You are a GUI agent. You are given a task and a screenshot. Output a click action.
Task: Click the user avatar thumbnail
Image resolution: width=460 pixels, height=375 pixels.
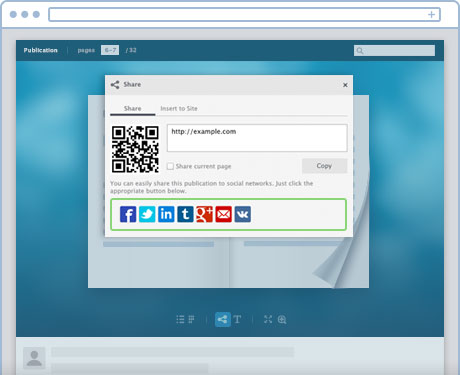tap(34, 358)
